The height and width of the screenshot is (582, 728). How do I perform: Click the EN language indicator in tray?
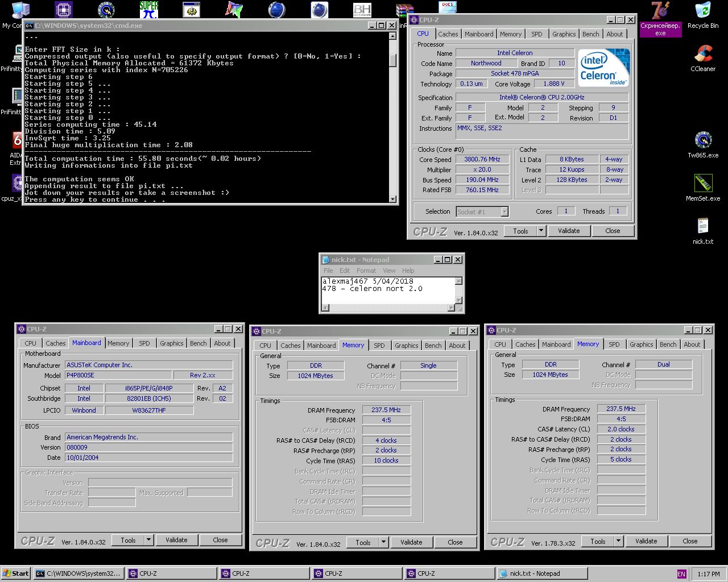tap(681, 574)
